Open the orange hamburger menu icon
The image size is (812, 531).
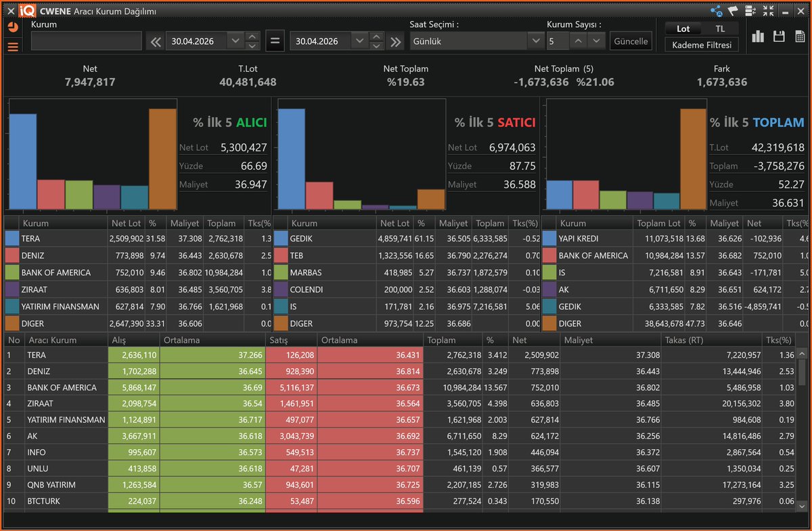[x=13, y=47]
